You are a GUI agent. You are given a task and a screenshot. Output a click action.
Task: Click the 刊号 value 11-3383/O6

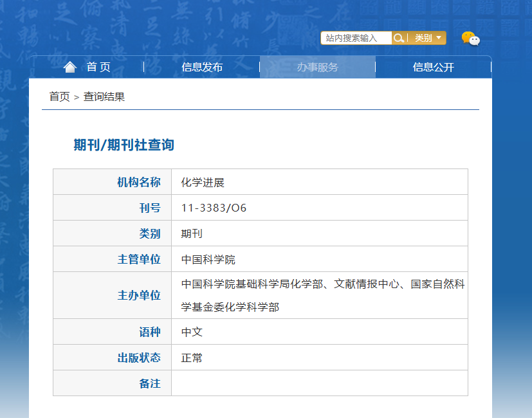point(214,208)
